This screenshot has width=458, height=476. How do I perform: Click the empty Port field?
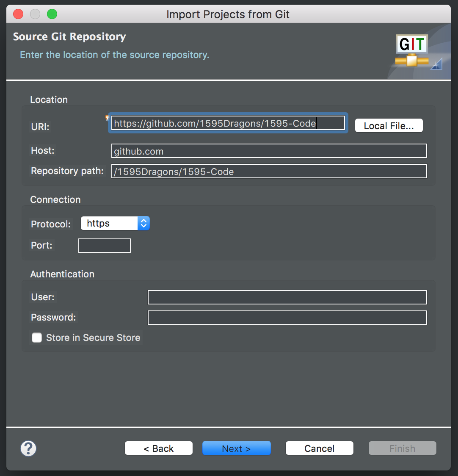point(105,246)
